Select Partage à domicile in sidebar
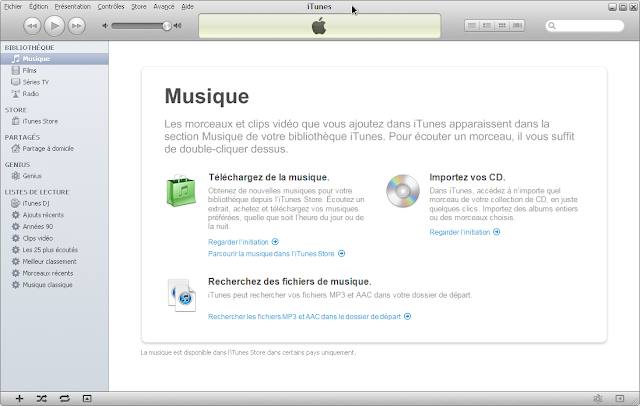 pos(54,149)
